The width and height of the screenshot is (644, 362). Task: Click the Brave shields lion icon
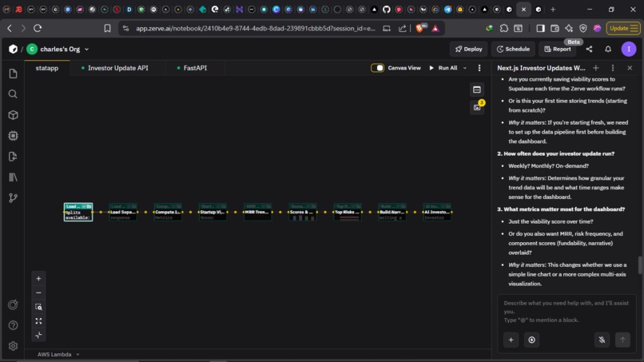pos(419,28)
